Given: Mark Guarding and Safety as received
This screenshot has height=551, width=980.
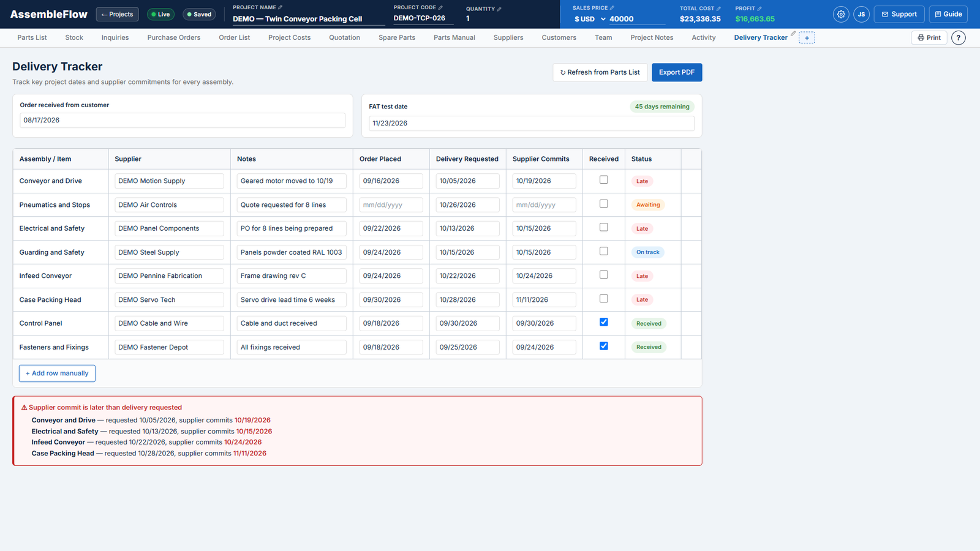Looking at the screenshot, I should (x=604, y=251).
